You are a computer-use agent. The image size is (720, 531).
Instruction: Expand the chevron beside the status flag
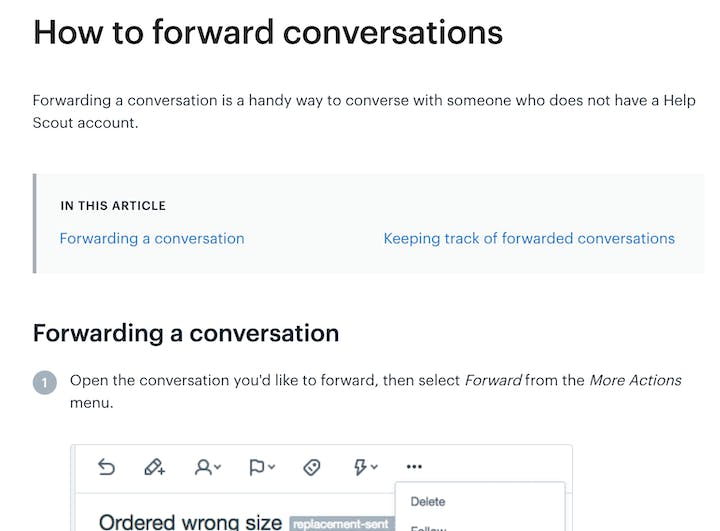(271, 467)
